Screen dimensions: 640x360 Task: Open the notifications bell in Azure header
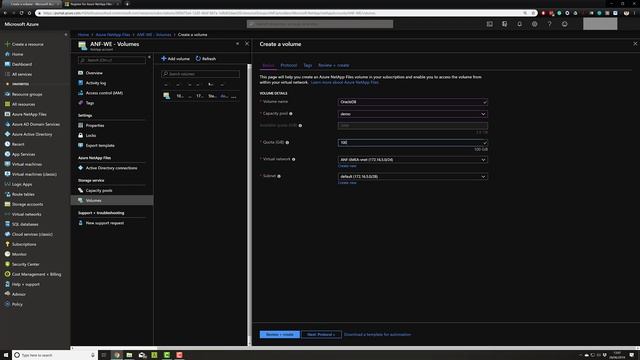click(520, 24)
